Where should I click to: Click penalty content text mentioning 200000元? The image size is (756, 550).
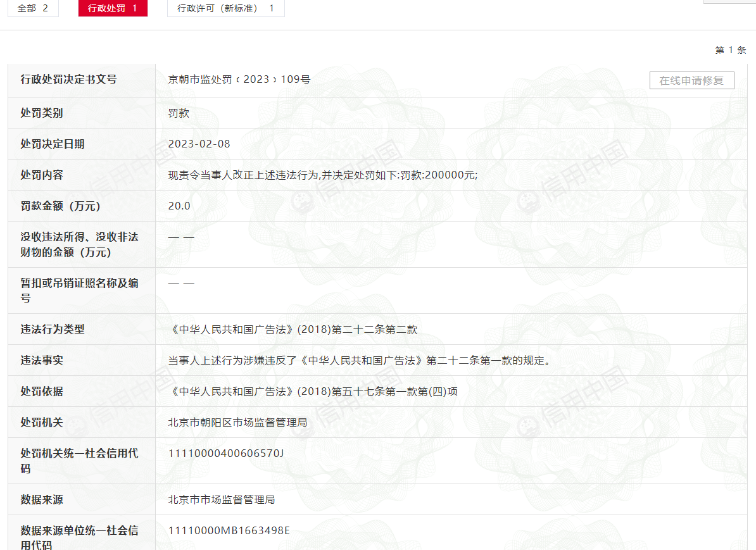tap(322, 175)
